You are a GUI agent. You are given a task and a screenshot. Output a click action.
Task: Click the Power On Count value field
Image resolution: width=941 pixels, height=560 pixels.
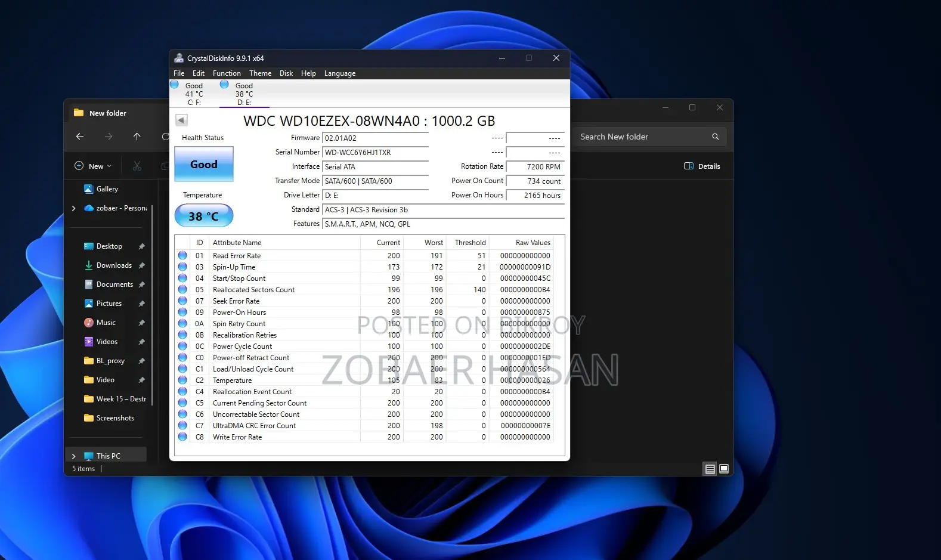pos(535,181)
